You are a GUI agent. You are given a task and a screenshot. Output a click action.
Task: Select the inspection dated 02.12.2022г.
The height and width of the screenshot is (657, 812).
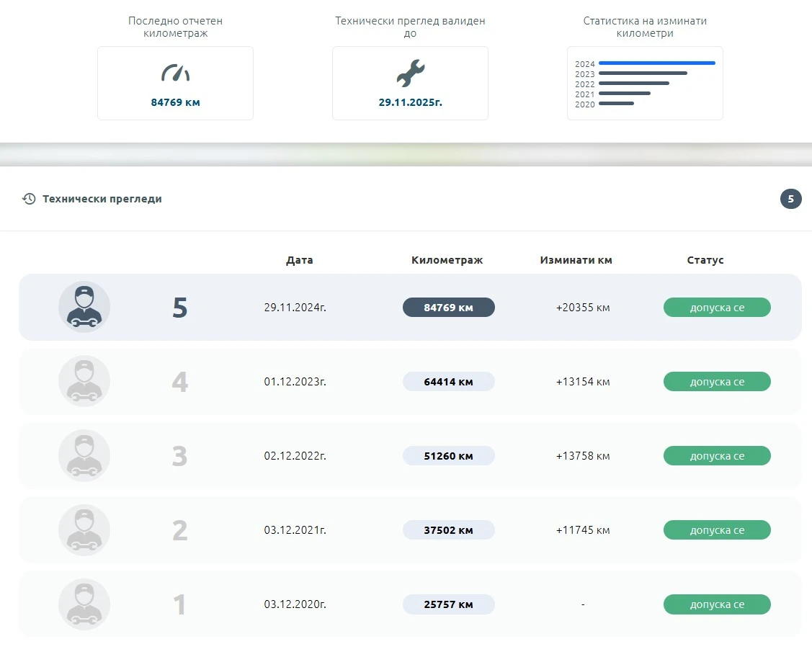pos(295,456)
